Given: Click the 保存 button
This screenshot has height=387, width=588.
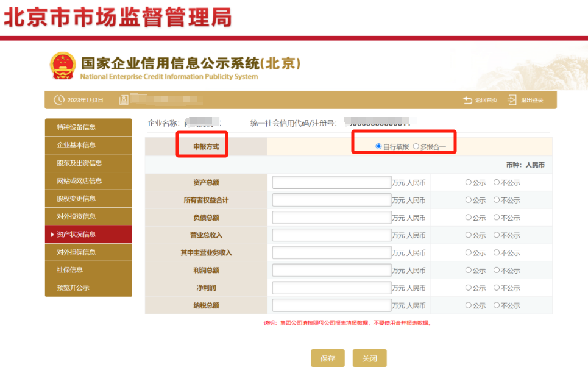Looking at the screenshot, I should (x=328, y=358).
